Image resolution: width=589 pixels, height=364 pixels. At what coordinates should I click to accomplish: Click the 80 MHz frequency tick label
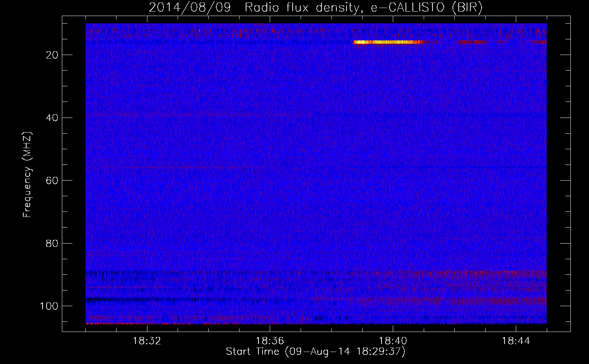pyautogui.click(x=52, y=243)
